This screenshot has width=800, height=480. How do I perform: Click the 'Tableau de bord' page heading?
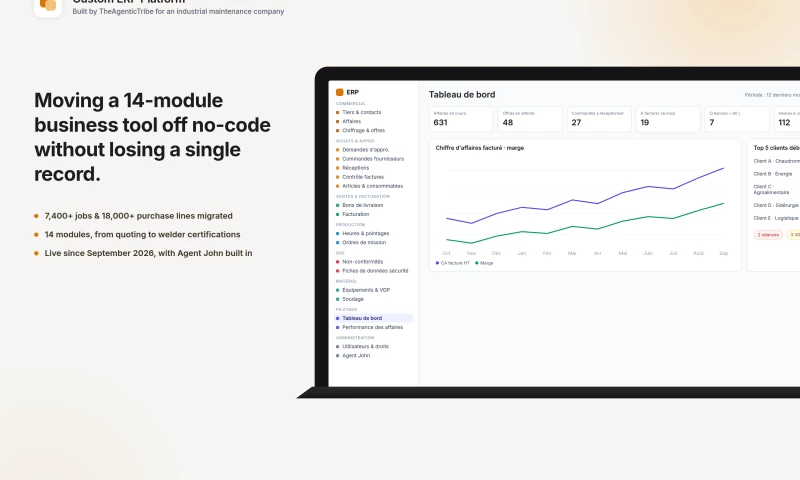462,94
